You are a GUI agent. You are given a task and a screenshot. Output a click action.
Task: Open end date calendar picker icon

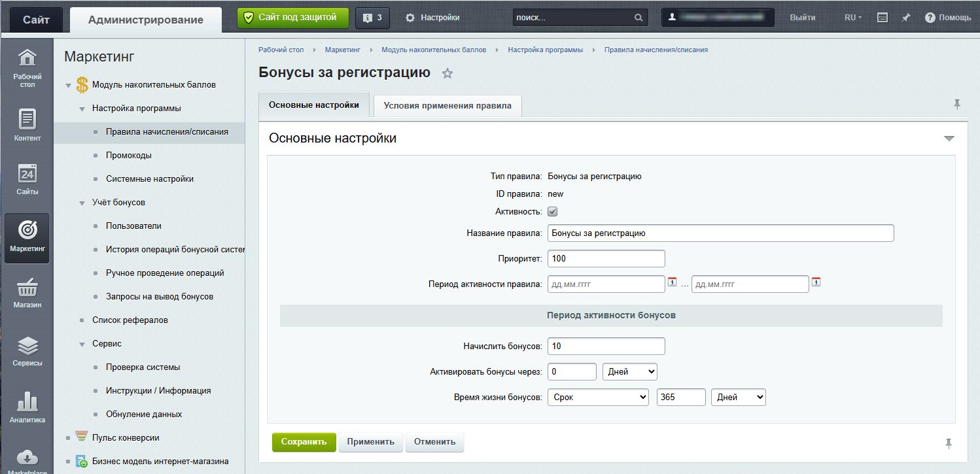(816, 282)
